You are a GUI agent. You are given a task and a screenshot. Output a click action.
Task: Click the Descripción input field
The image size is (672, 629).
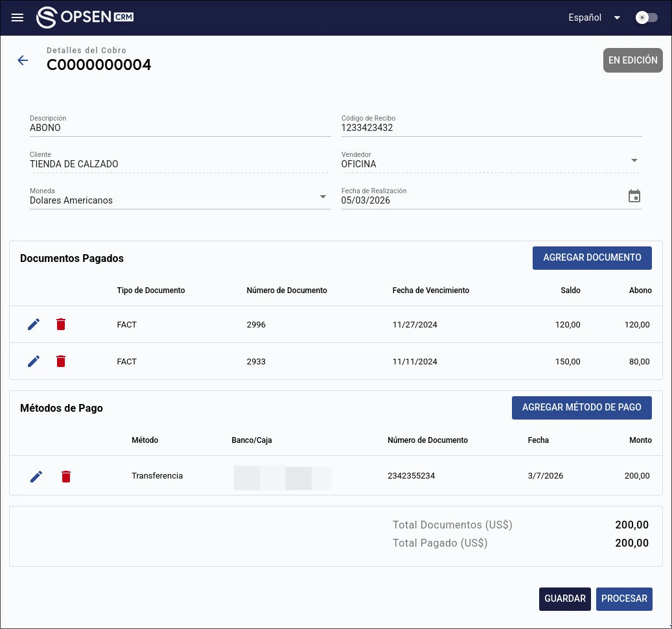(x=180, y=128)
